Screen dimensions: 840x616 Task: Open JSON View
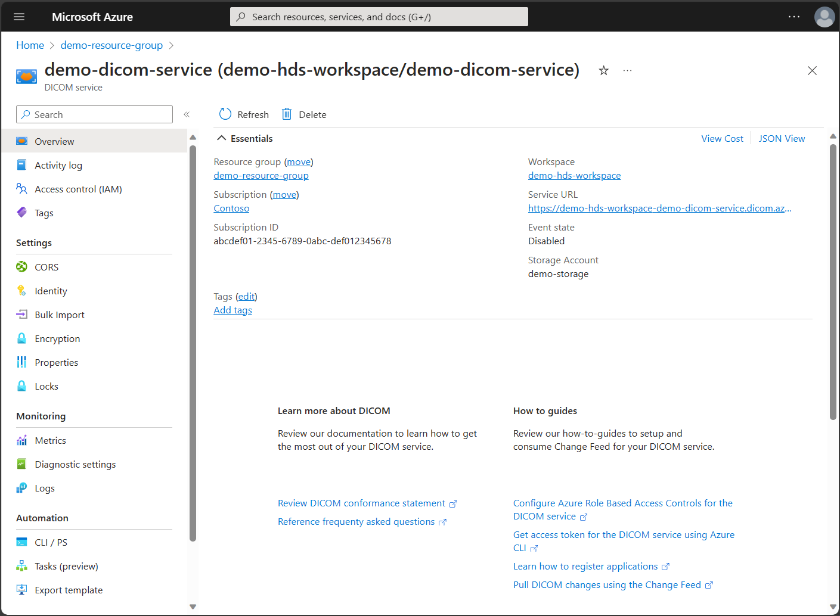782,138
